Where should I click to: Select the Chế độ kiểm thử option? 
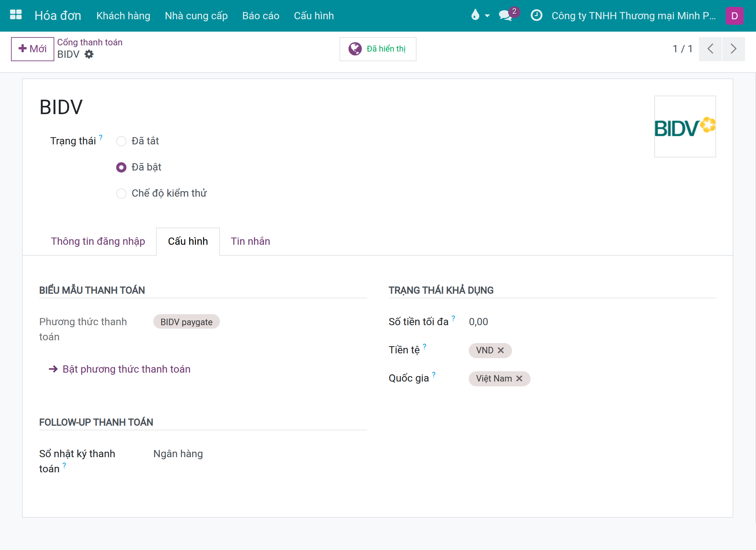point(121,194)
